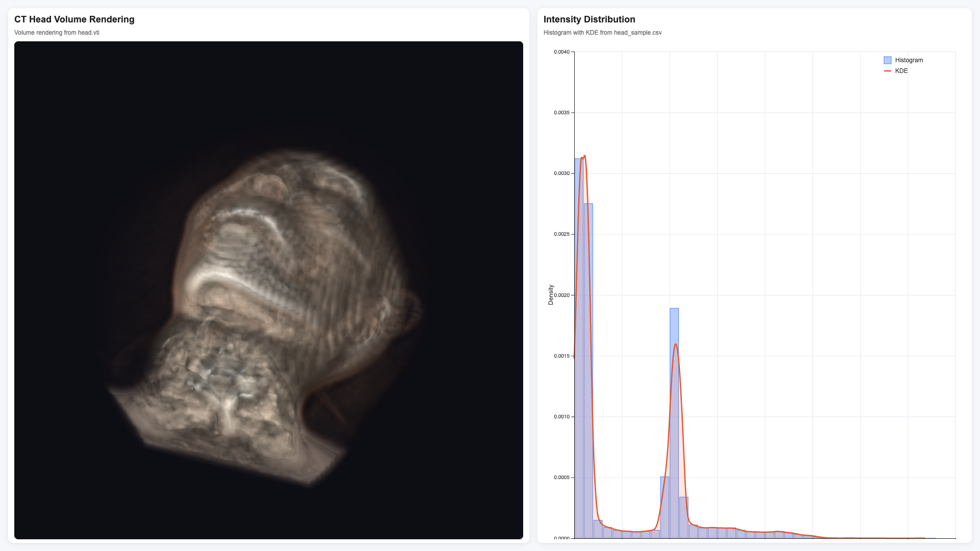Screen dimensions: 980x551
Task: Toggle the KDE series via legend label
Action: point(901,71)
